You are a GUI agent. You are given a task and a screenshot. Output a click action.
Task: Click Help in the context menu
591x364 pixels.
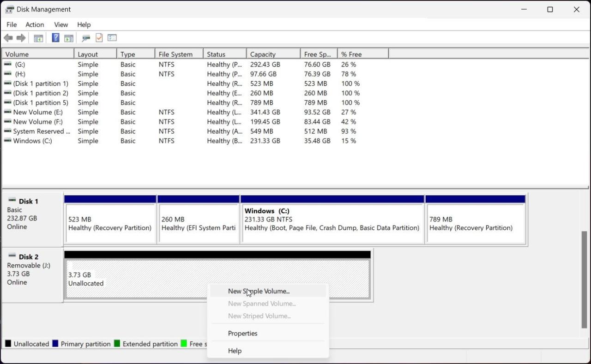(x=268, y=351)
